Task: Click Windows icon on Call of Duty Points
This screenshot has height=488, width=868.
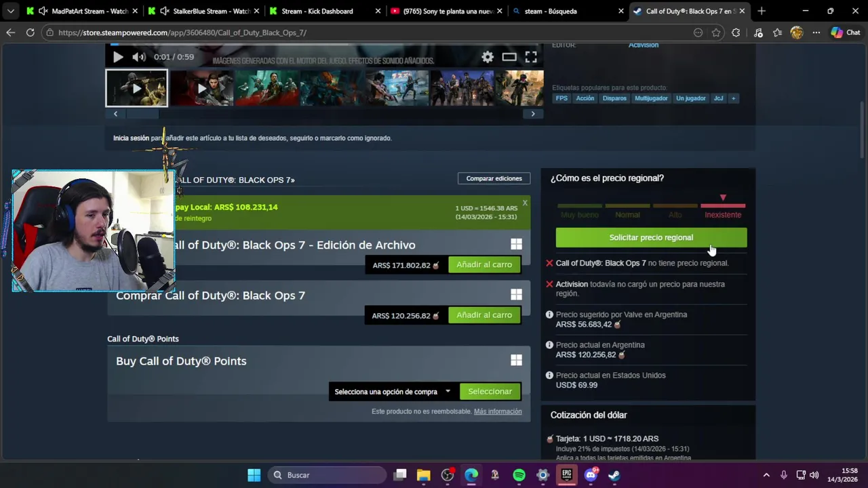Action: pos(516,361)
